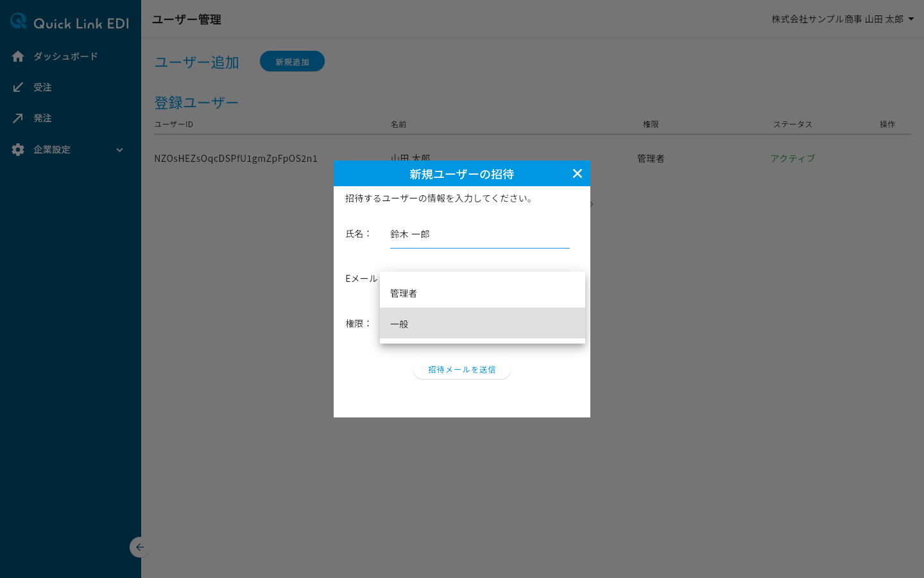Click the 登録ユーザー heading
This screenshot has height=578, width=924.
[196, 103]
